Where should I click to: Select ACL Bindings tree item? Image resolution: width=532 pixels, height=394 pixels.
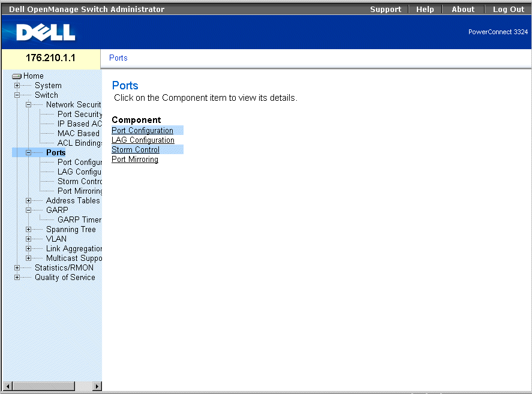point(80,143)
